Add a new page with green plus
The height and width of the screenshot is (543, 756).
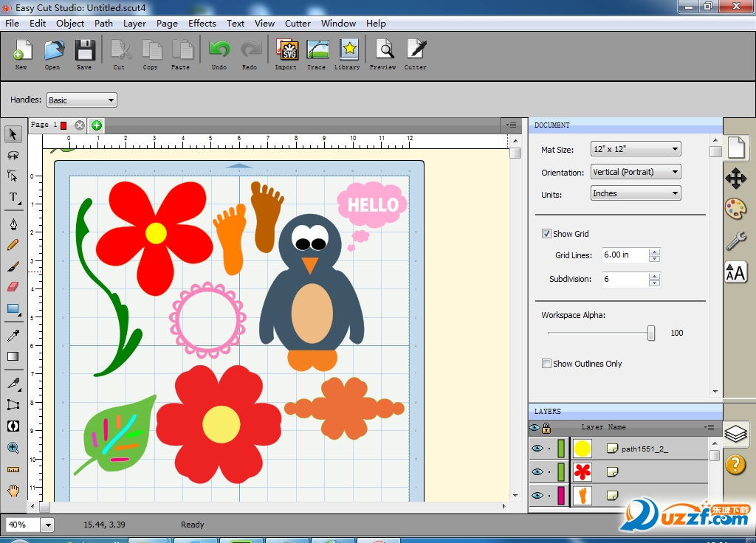(97, 125)
